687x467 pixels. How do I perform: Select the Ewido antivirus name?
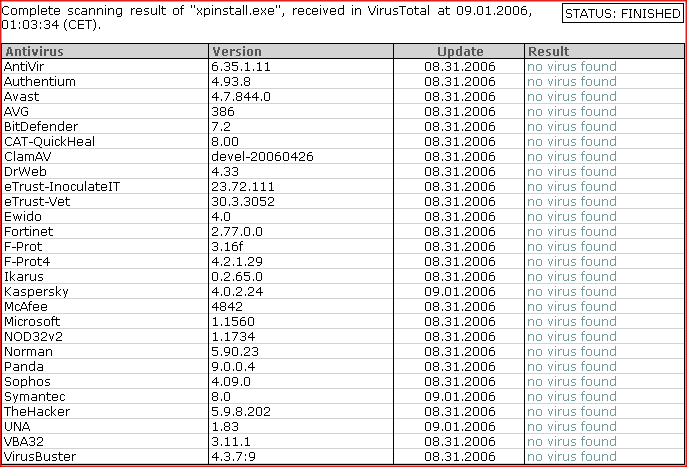[x=23, y=216]
